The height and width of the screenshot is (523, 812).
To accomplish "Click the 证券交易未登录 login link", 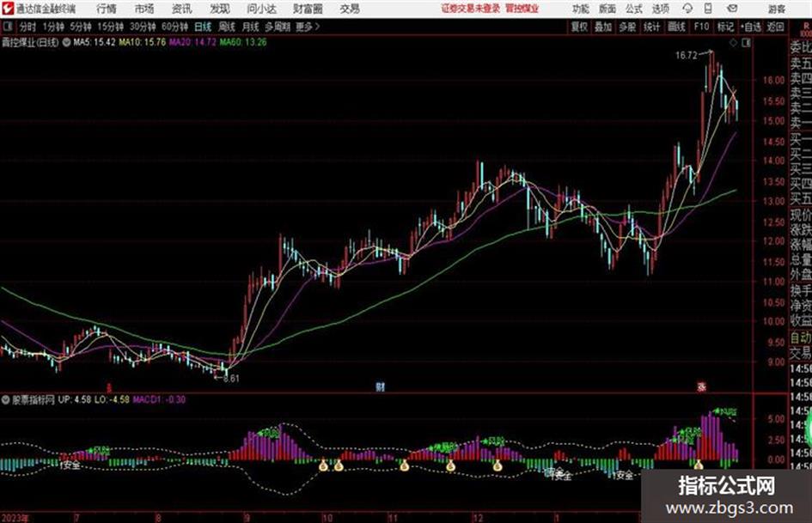I will [471, 9].
